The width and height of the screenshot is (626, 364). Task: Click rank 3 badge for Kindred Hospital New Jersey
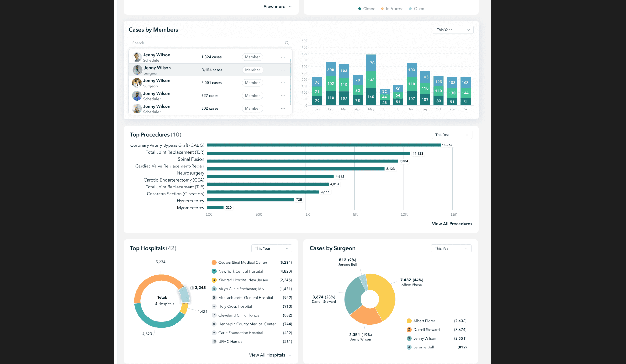[214, 280]
